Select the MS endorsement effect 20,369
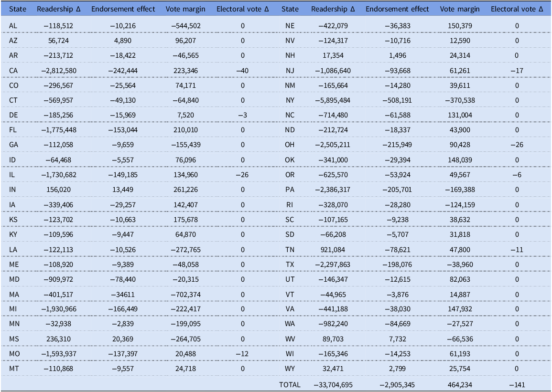 [123, 339]
